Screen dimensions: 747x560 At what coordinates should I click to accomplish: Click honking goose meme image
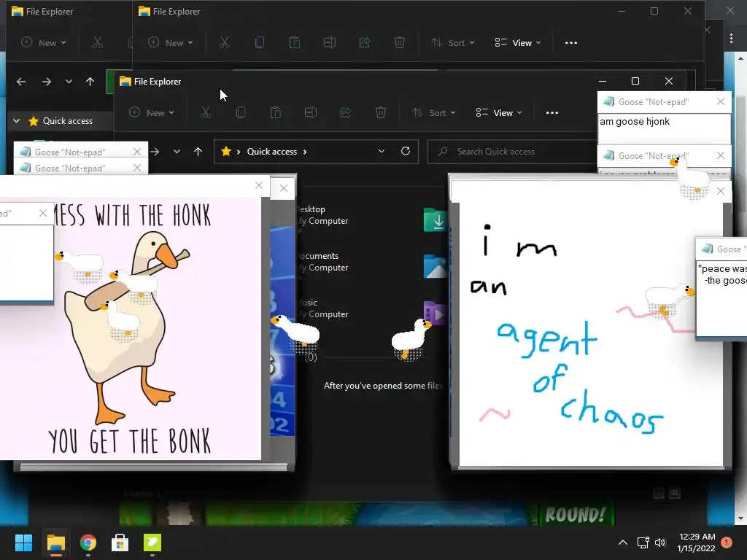pos(131,329)
